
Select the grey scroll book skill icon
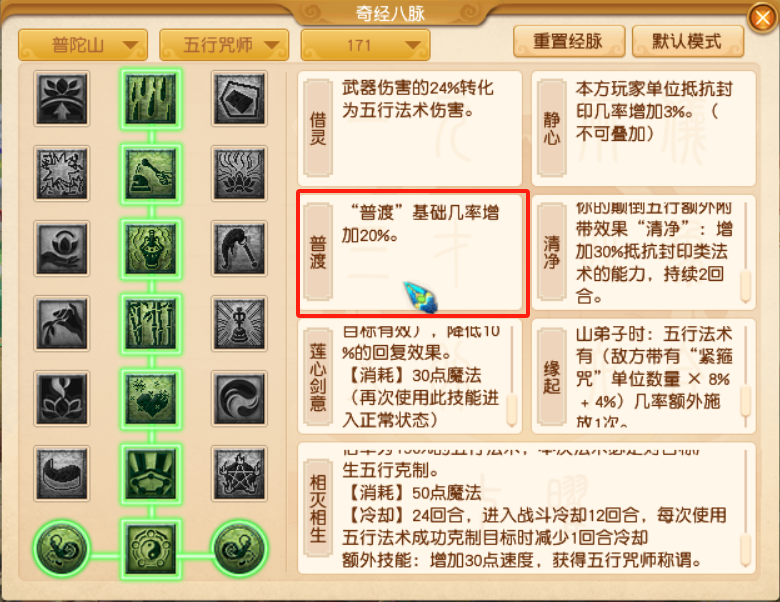tap(239, 98)
